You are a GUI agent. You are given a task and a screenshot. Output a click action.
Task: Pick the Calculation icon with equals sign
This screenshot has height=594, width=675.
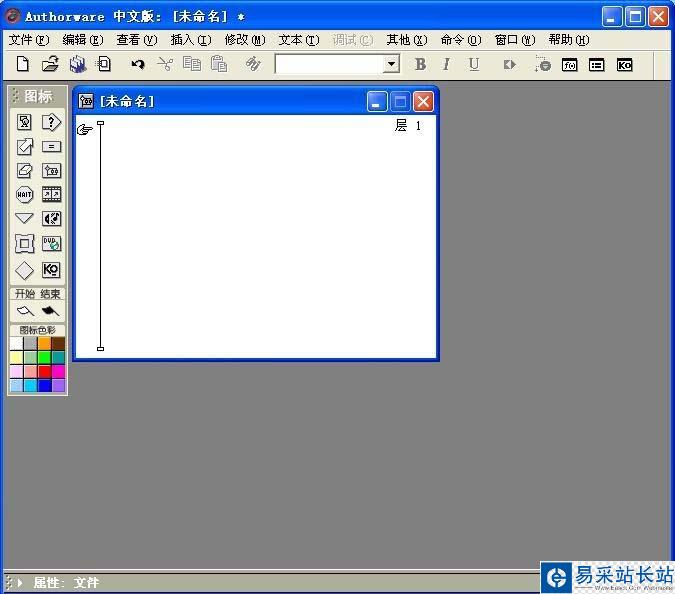coord(51,147)
